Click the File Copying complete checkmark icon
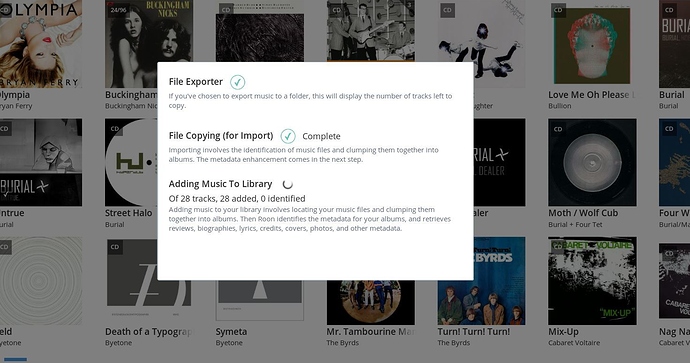 tap(288, 136)
